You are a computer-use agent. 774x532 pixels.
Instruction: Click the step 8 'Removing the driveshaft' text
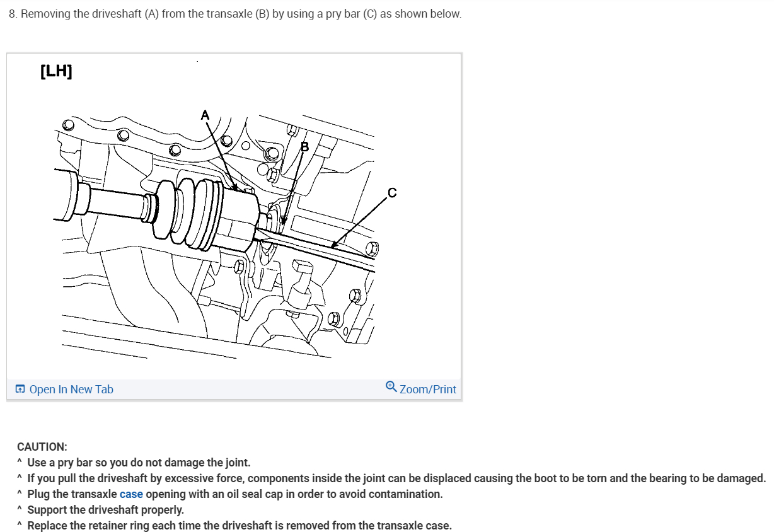[x=235, y=13]
